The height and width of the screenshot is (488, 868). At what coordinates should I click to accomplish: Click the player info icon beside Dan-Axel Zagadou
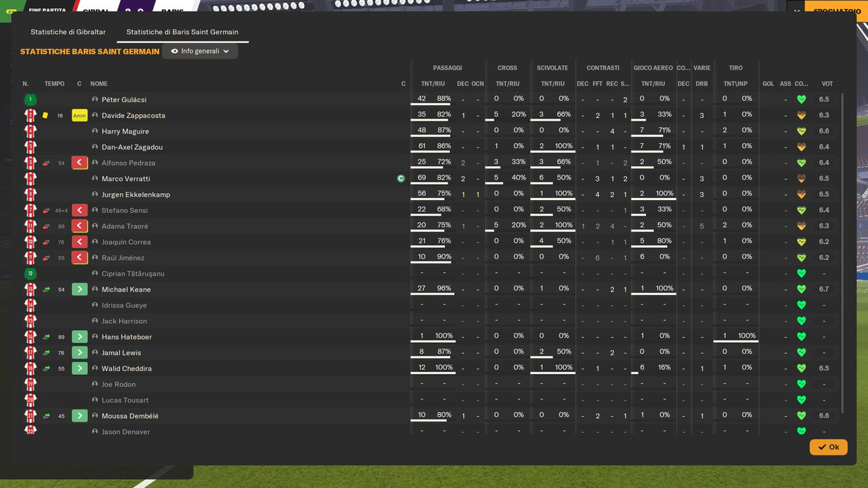(96, 147)
